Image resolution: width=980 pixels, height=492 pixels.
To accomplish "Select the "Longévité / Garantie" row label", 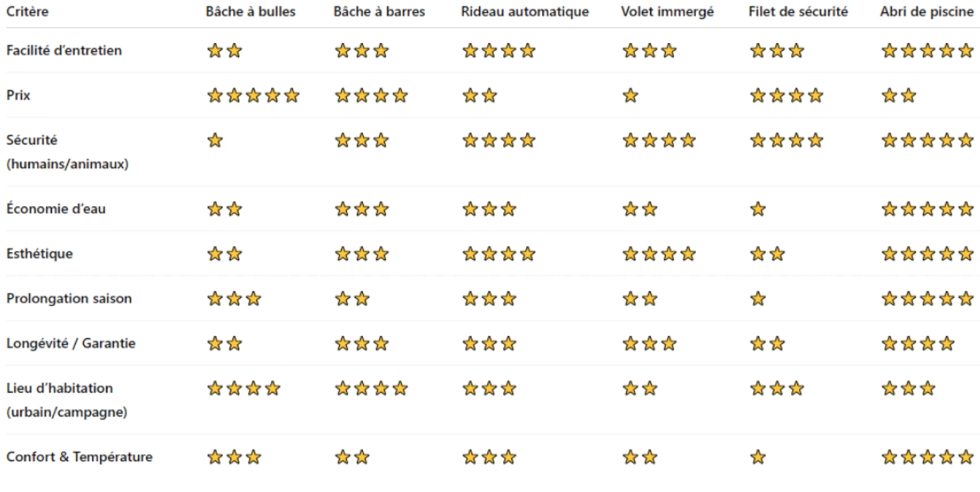I will click(x=71, y=343).
